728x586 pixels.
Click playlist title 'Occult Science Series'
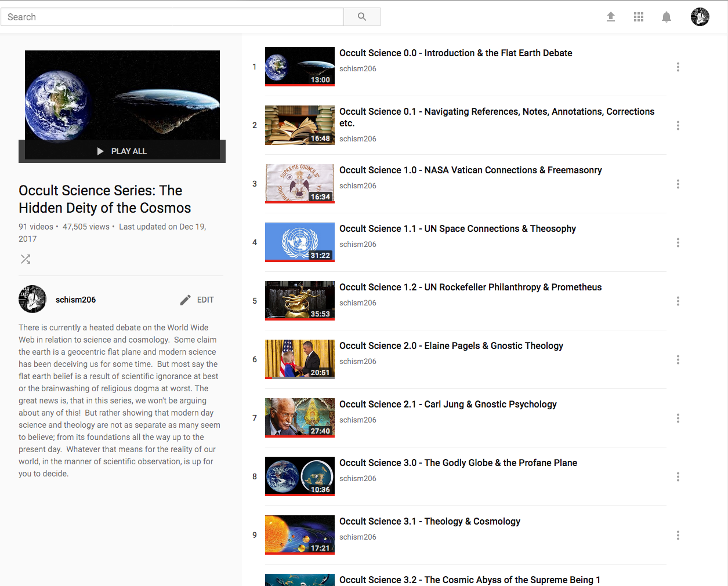104,199
